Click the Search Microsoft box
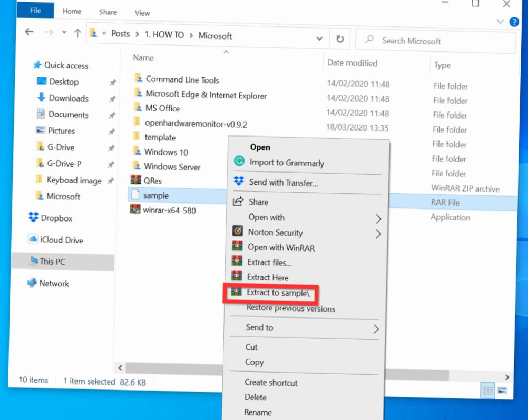This screenshot has height=420, width=528. (x=435, y=41)
